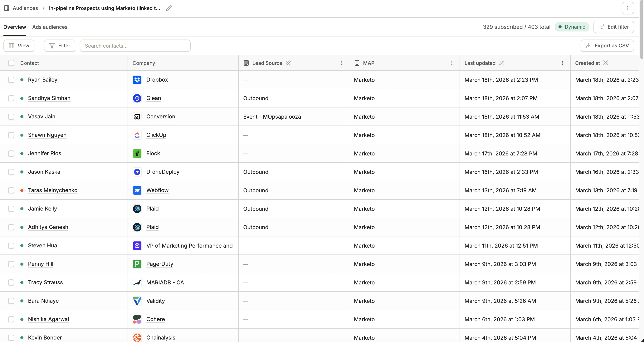
Task: Check the Vasav Jain row checkbox
Action: tap(11, 117)
